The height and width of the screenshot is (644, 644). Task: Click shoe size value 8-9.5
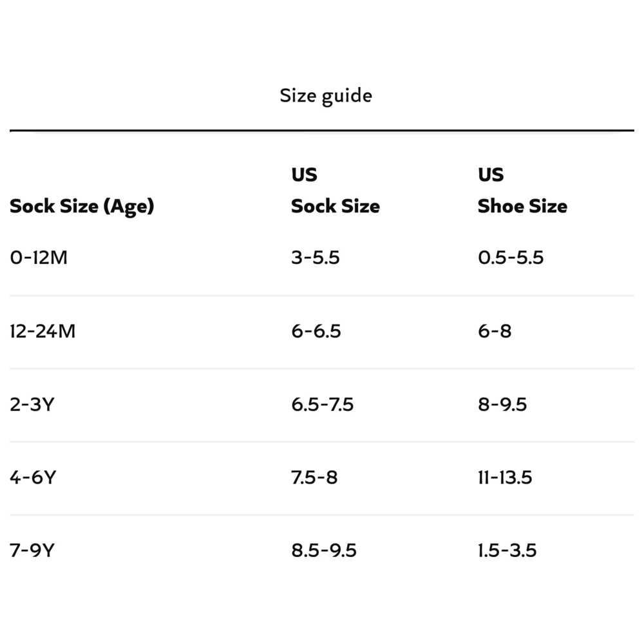(502, 404)
